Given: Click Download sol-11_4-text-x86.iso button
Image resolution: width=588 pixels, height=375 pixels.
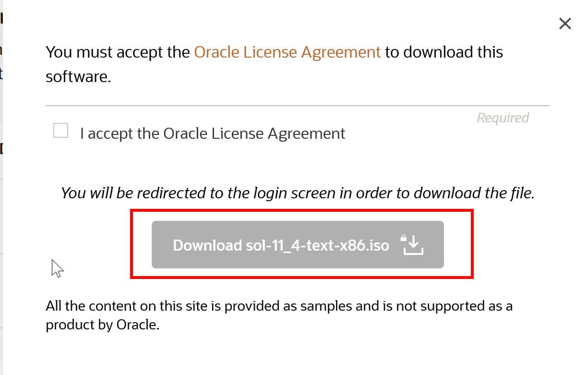Looking at the screenshot, I should click(298, 244).
